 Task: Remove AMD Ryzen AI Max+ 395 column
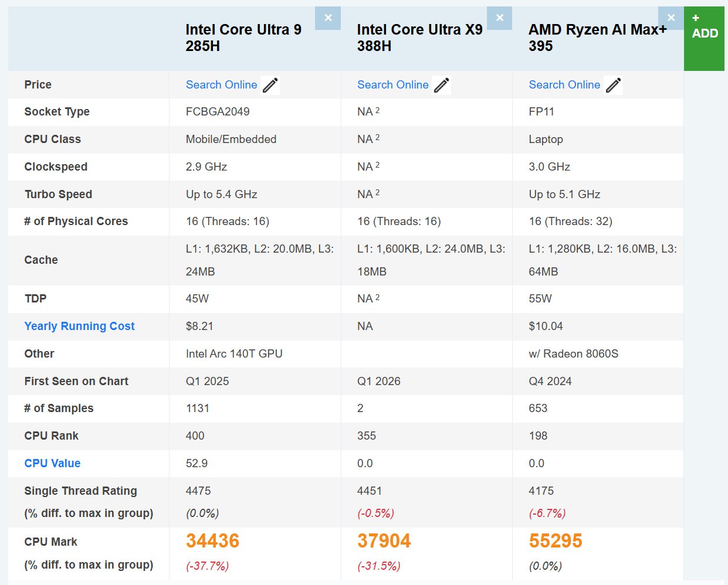click(671, 18)
